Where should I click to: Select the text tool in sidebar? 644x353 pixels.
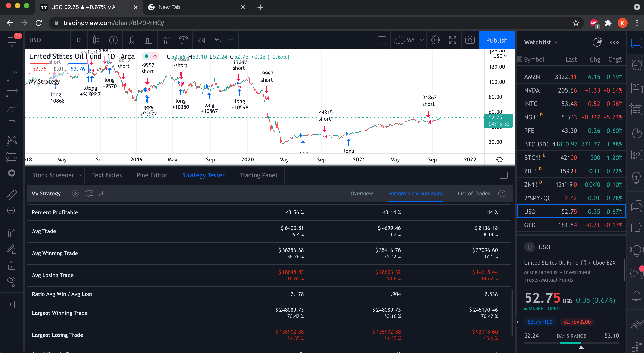(x=11, y=124)
